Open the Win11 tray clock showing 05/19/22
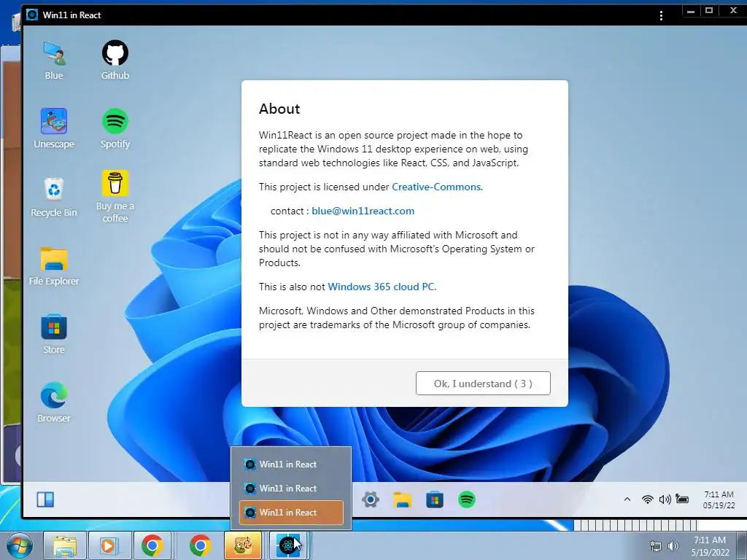The height and width of the screenshot is (560, 747). tap(719, 499)
